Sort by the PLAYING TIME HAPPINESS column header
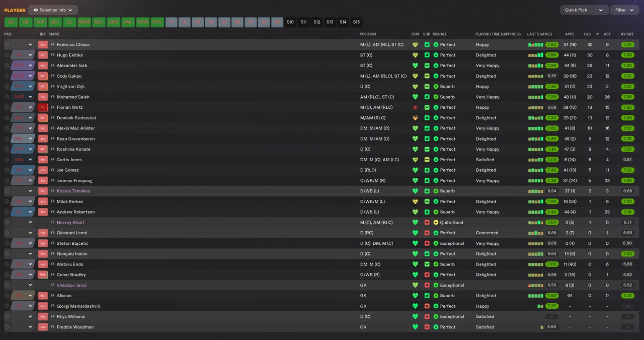644x340 pixels. 498,34
